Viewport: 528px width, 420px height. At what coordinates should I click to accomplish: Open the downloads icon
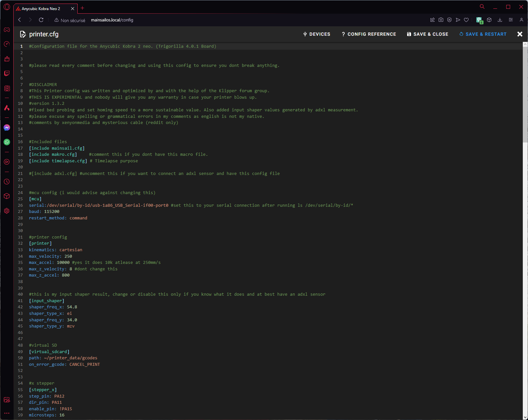pyautogui.click(x=500, y=20)
